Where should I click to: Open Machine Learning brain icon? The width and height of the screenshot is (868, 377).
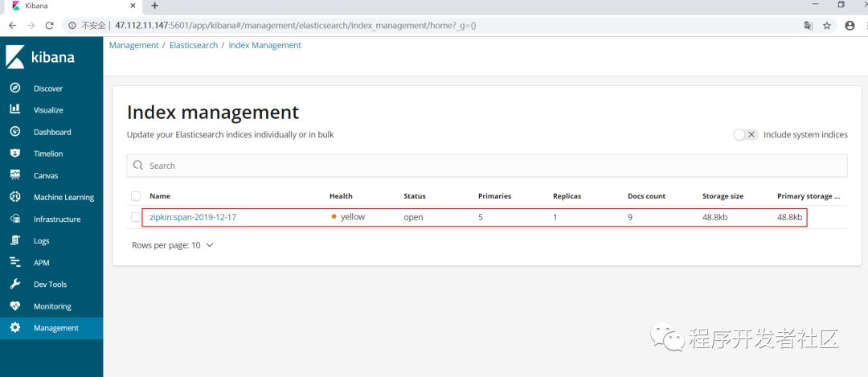(15, 196)
